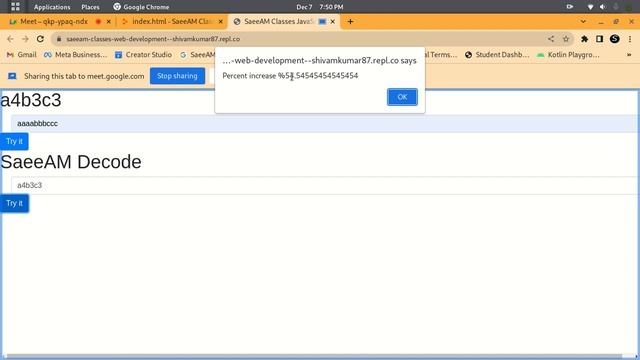Screen dimensions: 640x360
Task: Open the Student Dashboard bookmark
Action: tap(497, 55)
